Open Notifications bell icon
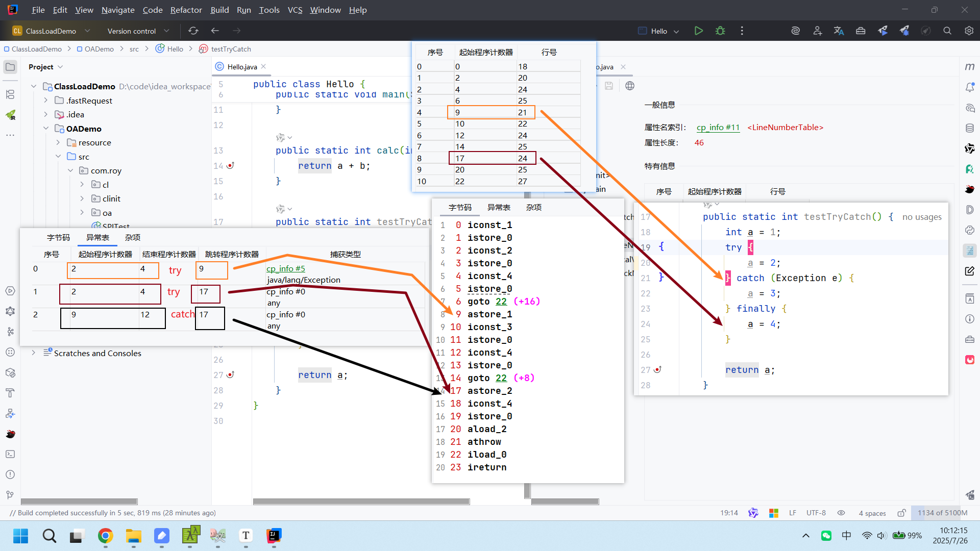The height and width of the screenshot is (551, 980). pos(970,87)
